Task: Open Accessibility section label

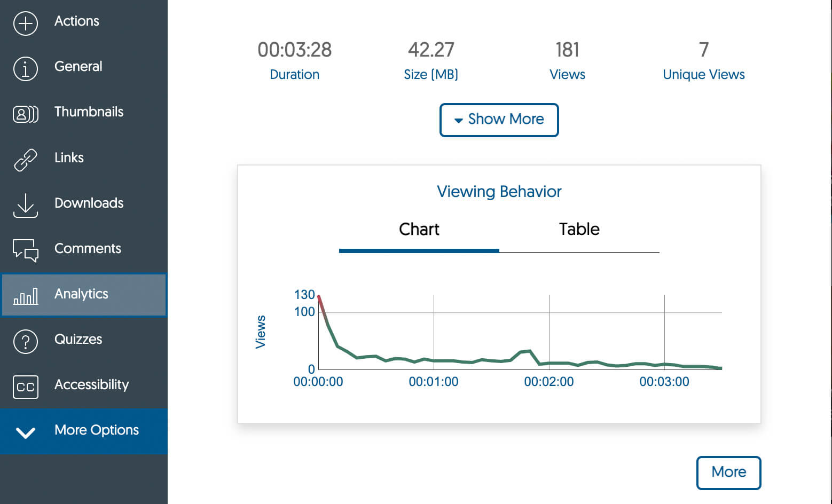Action: pyautogui.click(x=92, y=384)
